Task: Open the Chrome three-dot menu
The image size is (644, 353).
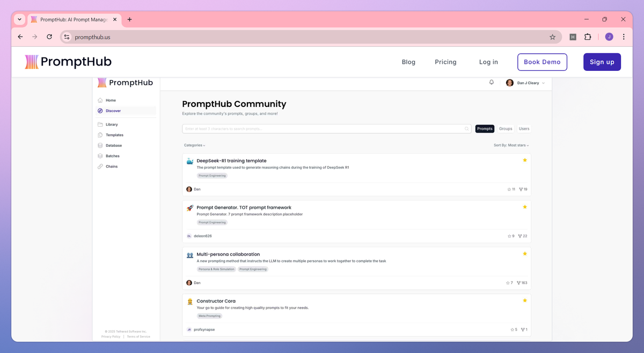Action: point(624,37)
